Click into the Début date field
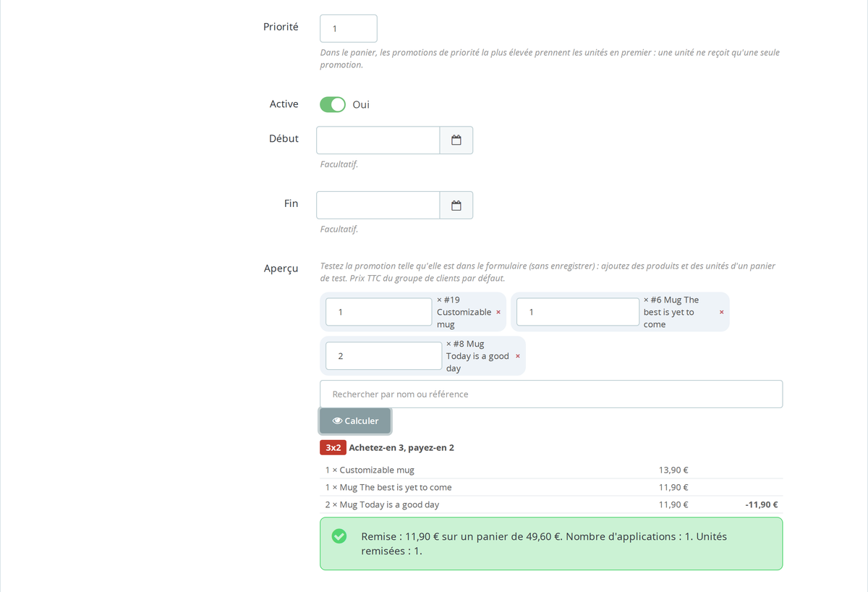This screenshot has height=592, width=868. click(x=378, y=140)
